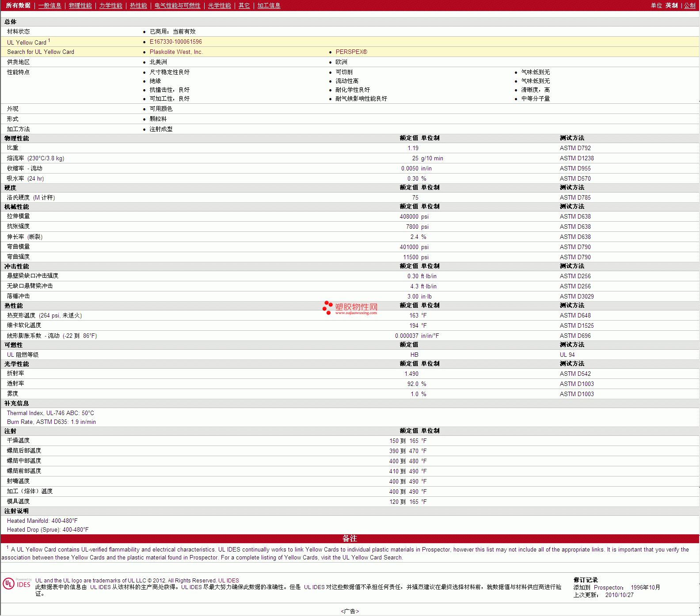700x616 pixels.
Task: Select 英制 units option
Action: tap(671, 6)
